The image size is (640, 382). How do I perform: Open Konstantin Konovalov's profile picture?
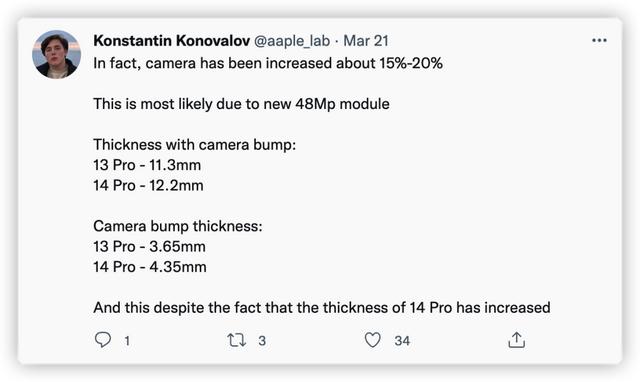click(56, 54)
